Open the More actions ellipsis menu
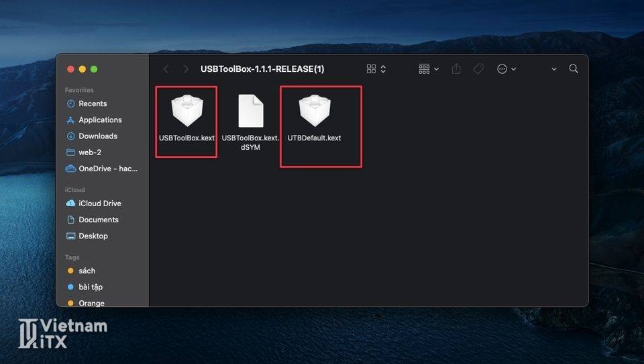The height and width of the screenshot is (364, 644). 506,69
